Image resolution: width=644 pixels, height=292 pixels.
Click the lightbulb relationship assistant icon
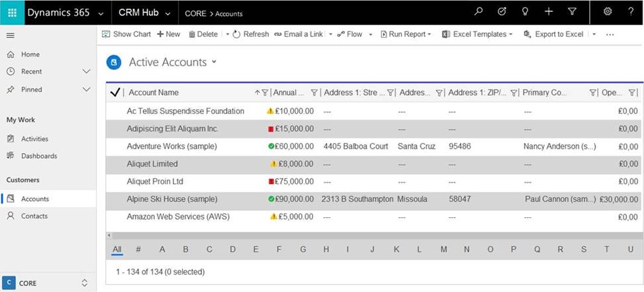525,12
